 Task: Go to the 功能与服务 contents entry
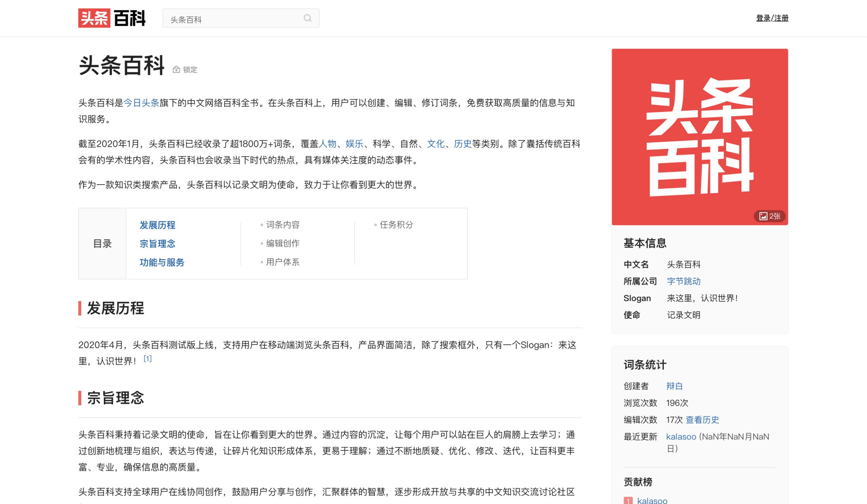162,262
